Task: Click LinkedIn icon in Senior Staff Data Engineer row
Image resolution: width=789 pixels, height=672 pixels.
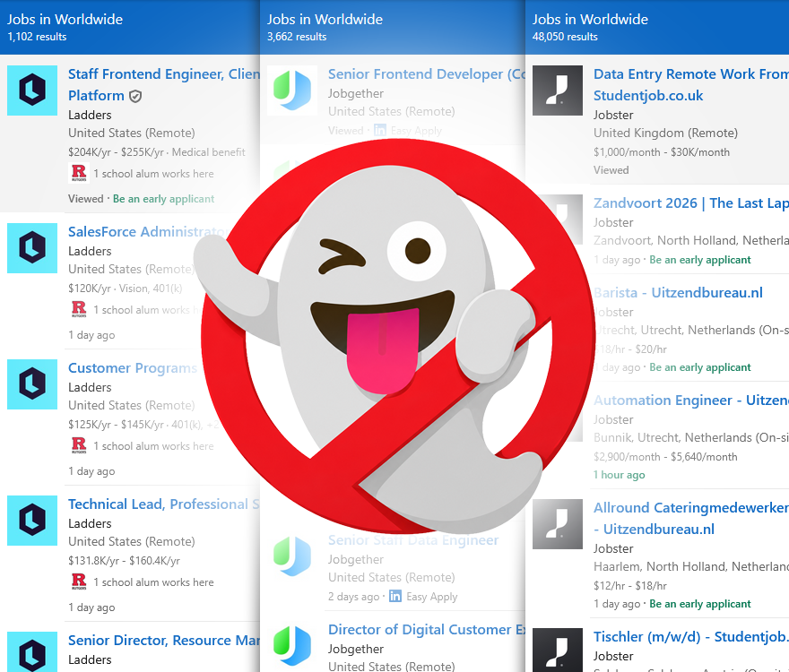Action: (395, 596)
